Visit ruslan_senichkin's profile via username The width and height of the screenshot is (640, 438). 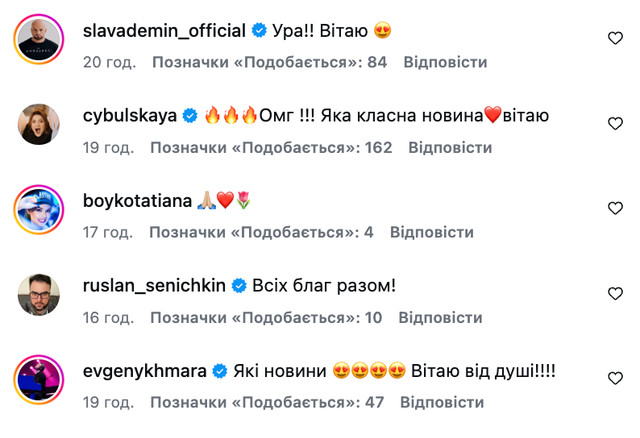point(155,286)
